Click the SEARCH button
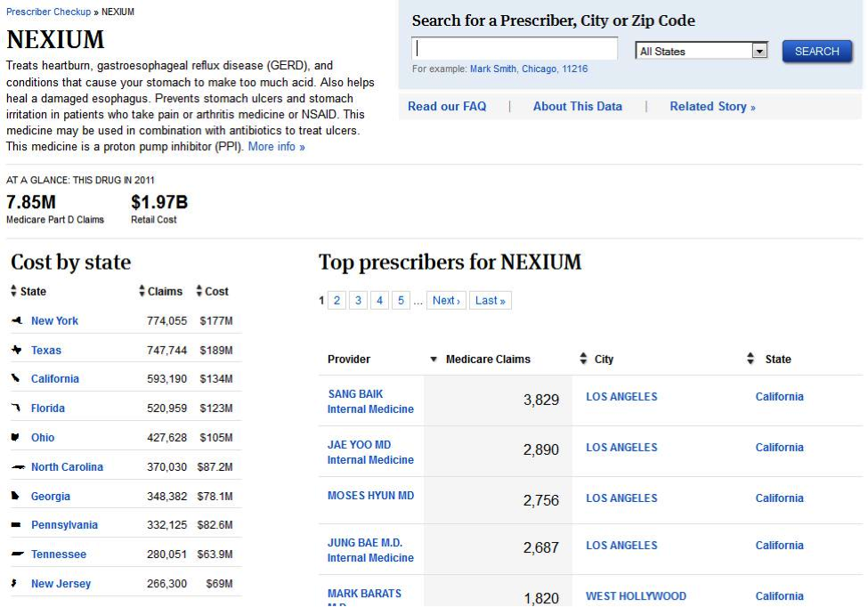The image size is (868, 607). pos(817,51)
